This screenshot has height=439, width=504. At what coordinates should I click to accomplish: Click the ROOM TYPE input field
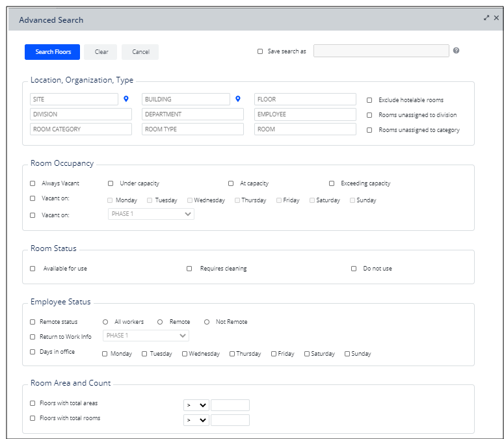(x=192, y=129)
